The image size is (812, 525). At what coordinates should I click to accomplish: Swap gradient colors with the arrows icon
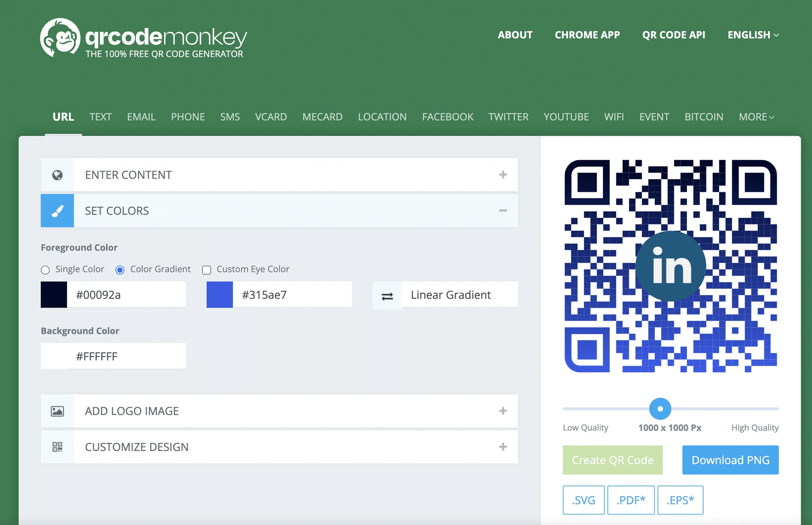(x=387, y=295)
